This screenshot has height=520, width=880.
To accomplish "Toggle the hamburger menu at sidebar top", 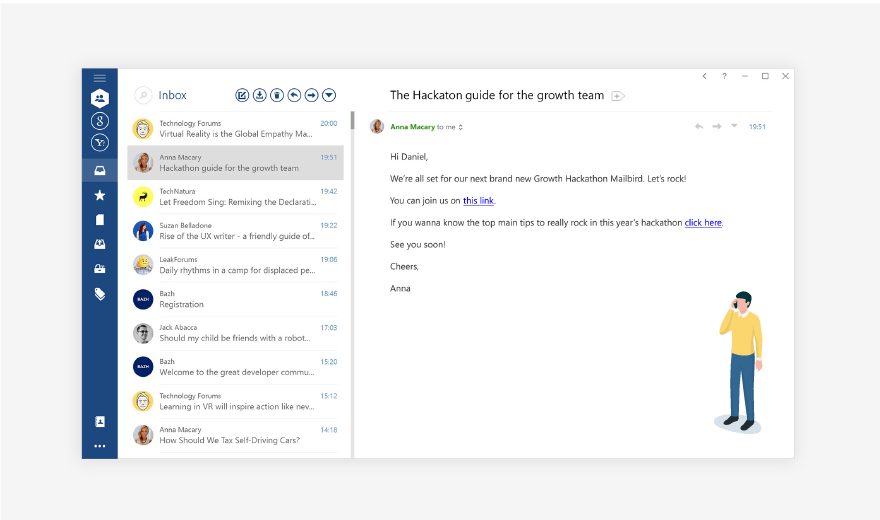I will click(x=99, y=78).
